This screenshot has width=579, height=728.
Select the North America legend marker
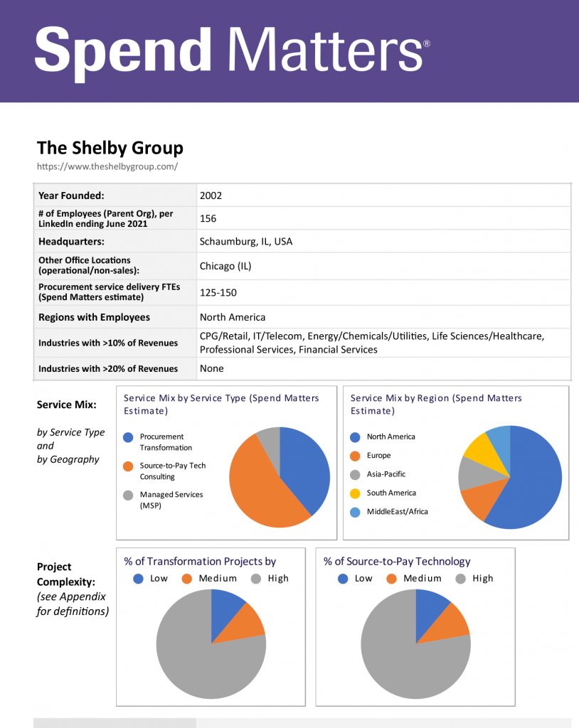355,437
